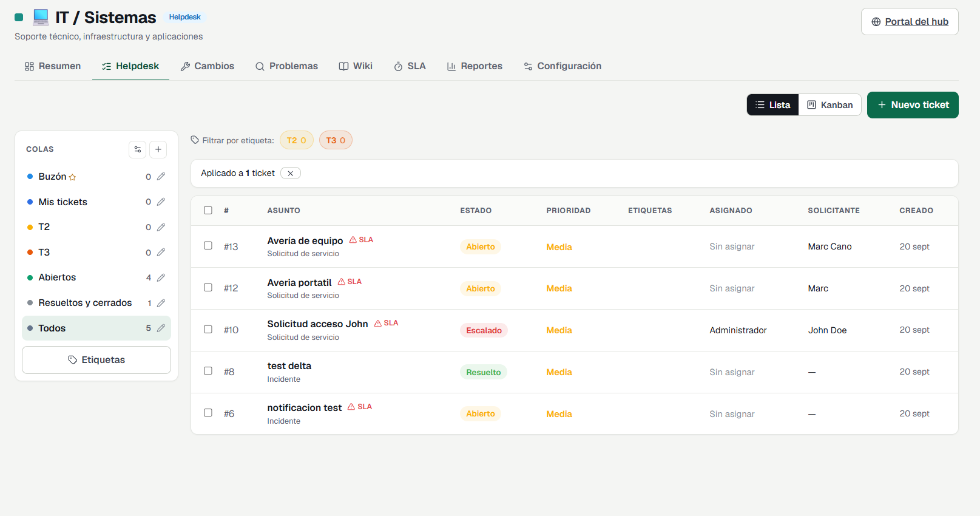Toggle the select-all tickets checkbox

[208, 211]
